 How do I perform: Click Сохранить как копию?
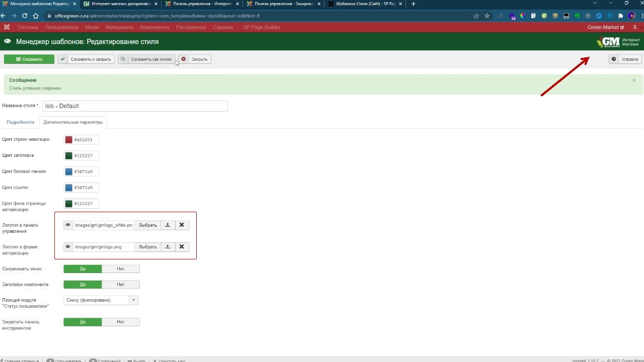coord(146,59)
